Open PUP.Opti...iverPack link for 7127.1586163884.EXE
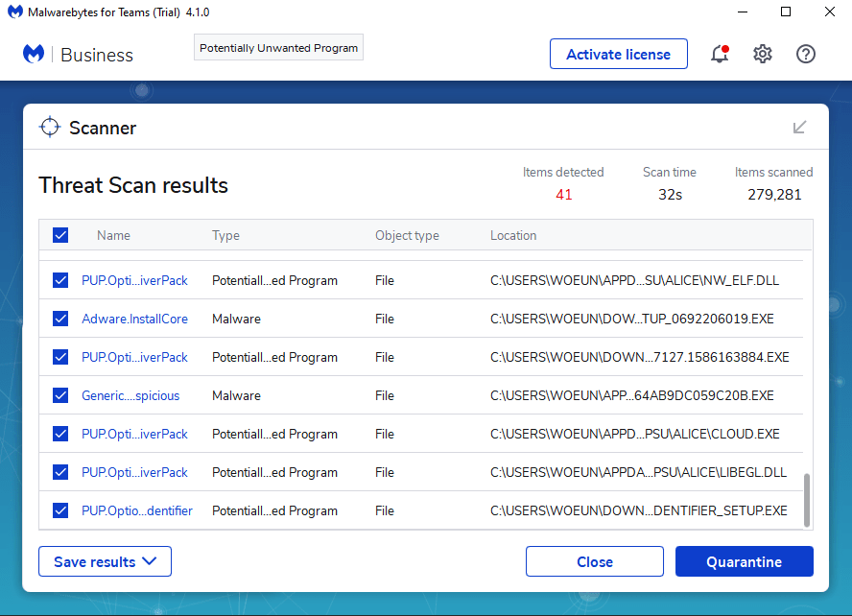 [134, 358]
